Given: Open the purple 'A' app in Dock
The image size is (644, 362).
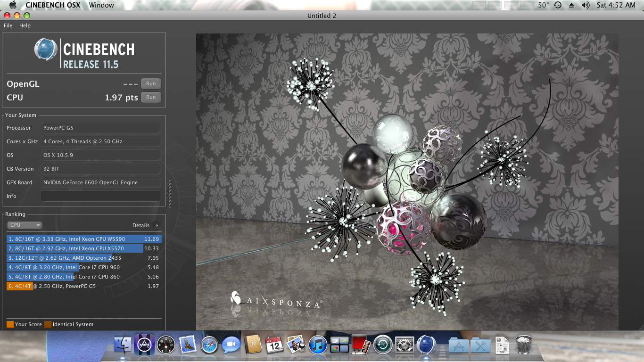Looking at the screenshot, I should point(144,345).
